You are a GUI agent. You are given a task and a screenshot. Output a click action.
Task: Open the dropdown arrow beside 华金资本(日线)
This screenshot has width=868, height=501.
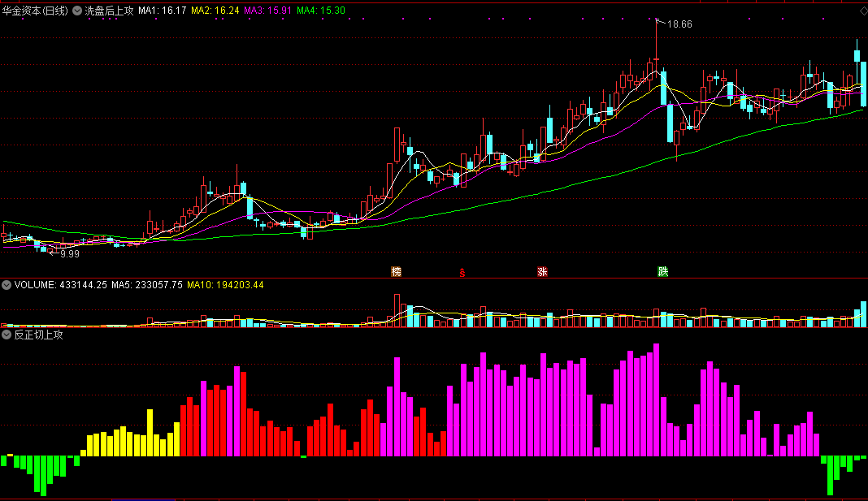click(x=77, y=11)
